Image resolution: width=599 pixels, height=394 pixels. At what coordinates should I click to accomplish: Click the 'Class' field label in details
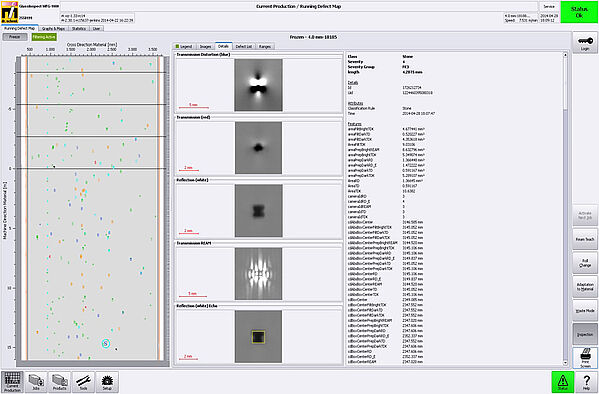(x=352, y=57)
